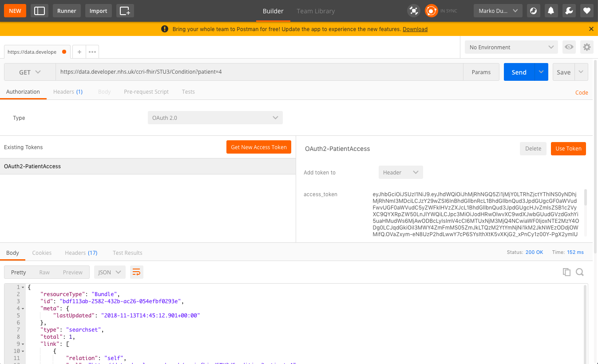Image resolution: width=598 pixels, height=364 pixels.
Task: Open Save button dropdown arrow
Action: [x=581, y=72]
